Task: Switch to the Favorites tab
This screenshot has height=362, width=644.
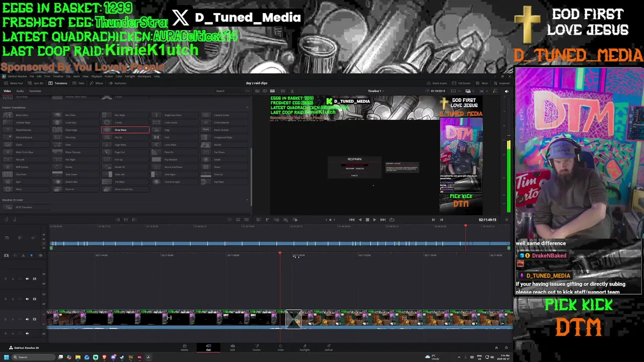Action: pyautogui.click(x=35, y=91)
